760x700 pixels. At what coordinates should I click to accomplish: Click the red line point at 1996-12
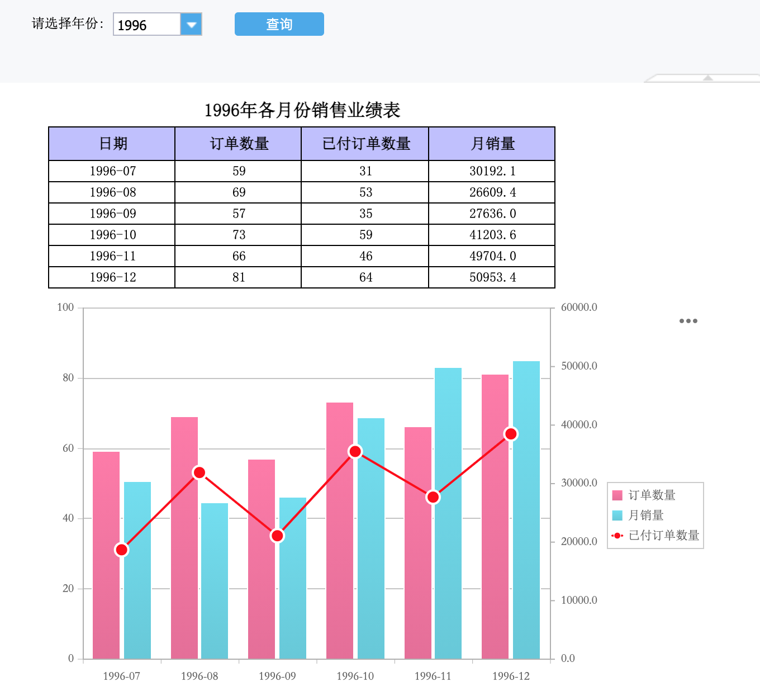[x=511, y=434]
